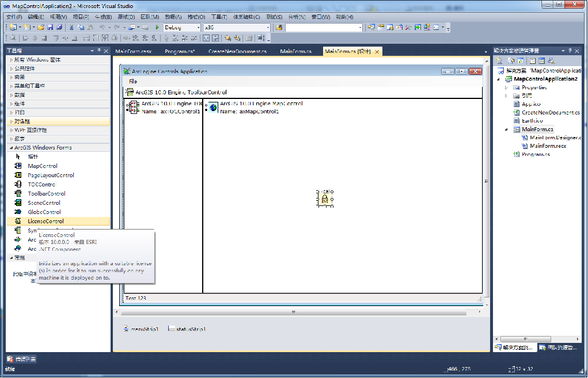Click the File menu on the designed form
The image size is (588, 378).
[x=133, y=82]
